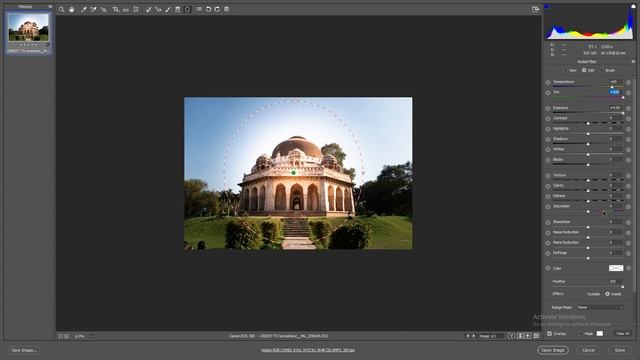640x360 pixels.
Task: Toggle shadow clipping warning in histogram
Action: tap(547, 6)
